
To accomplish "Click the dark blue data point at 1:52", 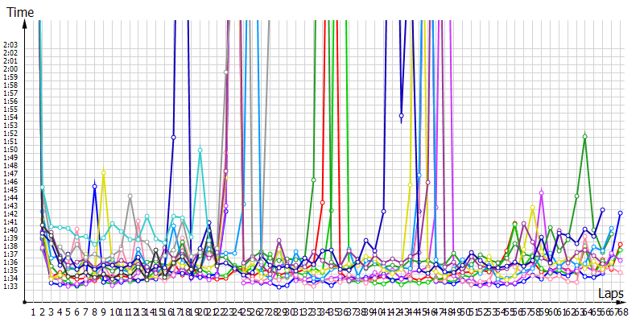I will (173, 137).
